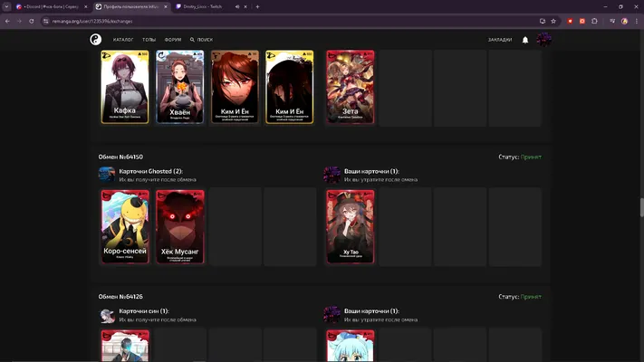
Task: Open a new browser tab
Action: [x=257, y=6]
